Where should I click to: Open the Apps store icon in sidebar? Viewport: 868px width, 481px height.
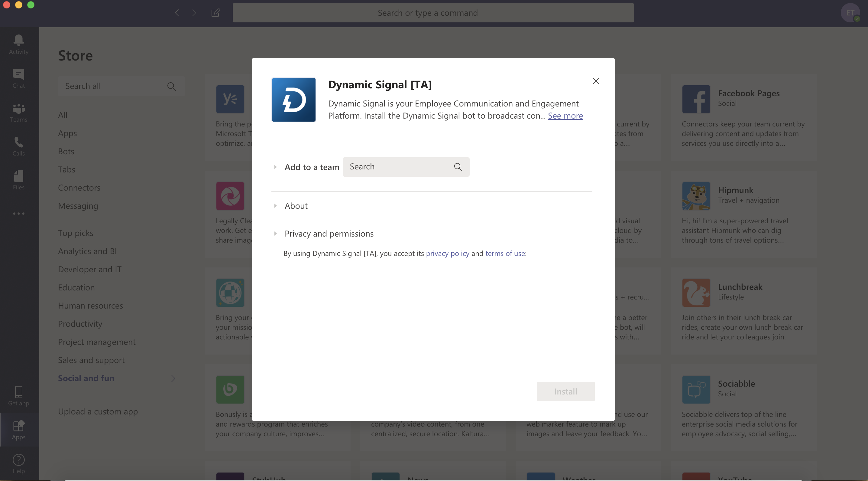pos(18,426)
